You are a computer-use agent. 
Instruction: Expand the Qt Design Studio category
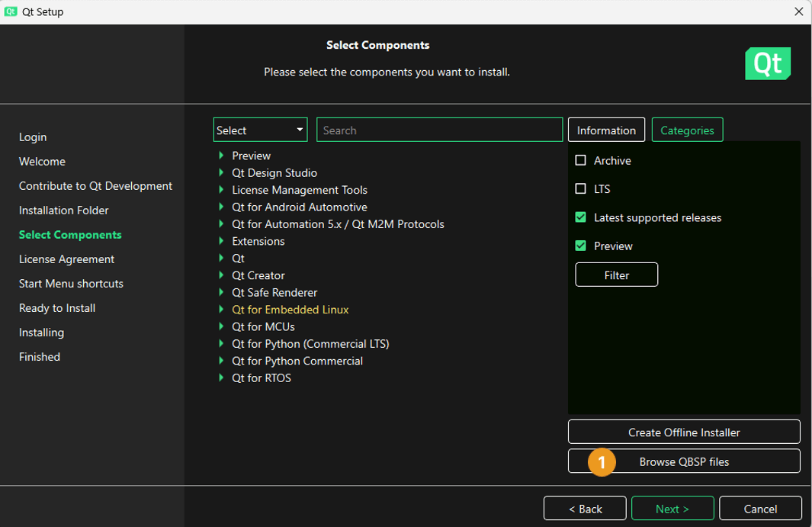tap(220, 172)
